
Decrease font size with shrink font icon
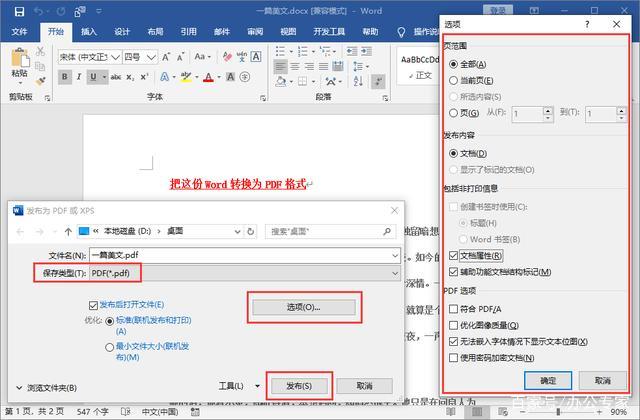pos(181,57)
